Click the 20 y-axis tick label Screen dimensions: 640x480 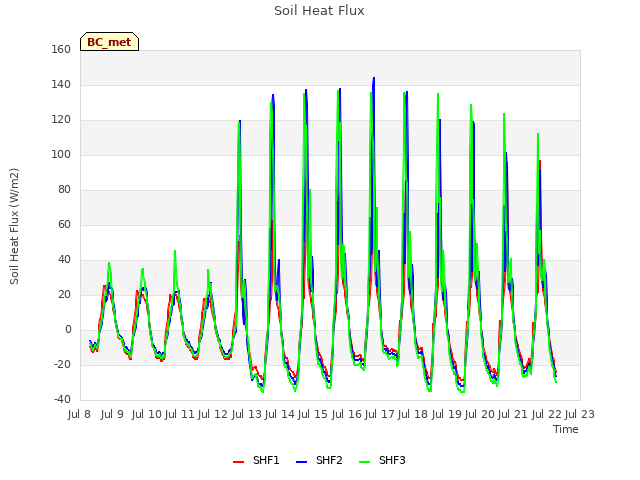click(64, 294)
